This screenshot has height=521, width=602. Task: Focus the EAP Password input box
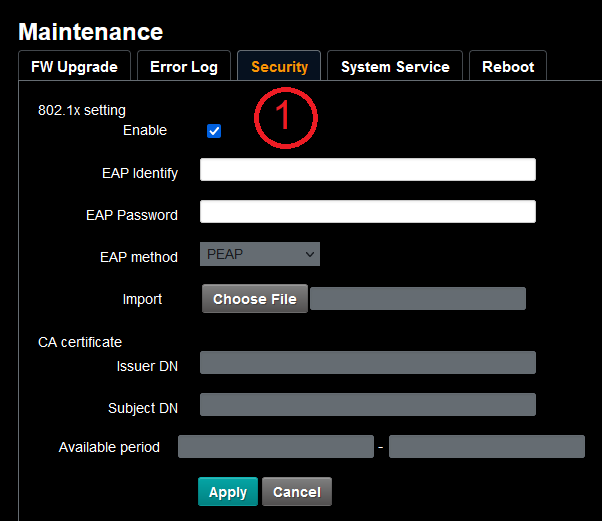(x=367, y=212)
